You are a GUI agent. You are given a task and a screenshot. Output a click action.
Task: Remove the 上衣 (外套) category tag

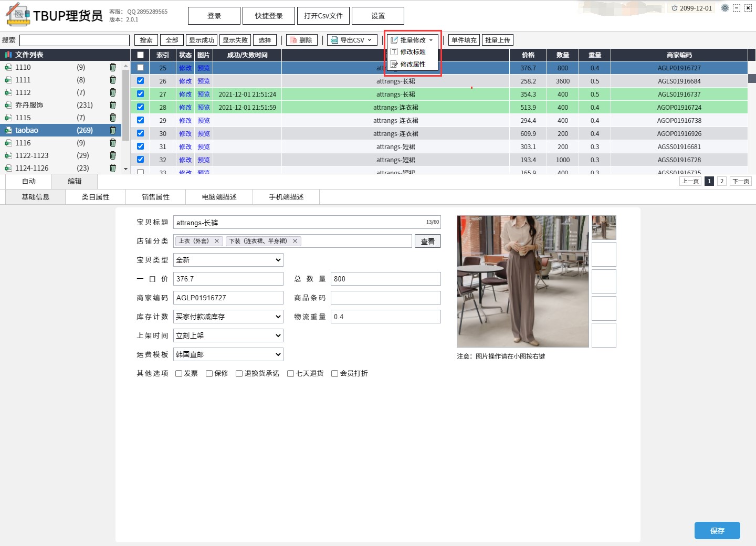pyautogui.click(x=216, y=241)
